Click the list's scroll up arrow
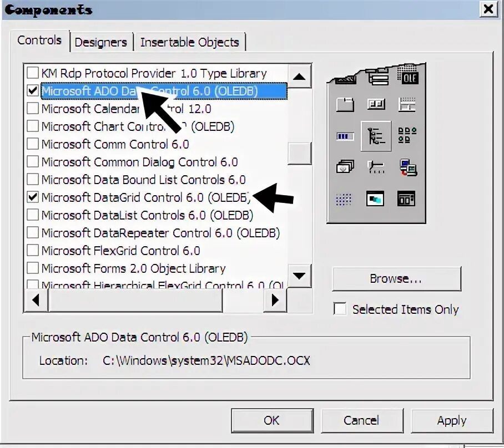504x448 pixels. point(299,77)
